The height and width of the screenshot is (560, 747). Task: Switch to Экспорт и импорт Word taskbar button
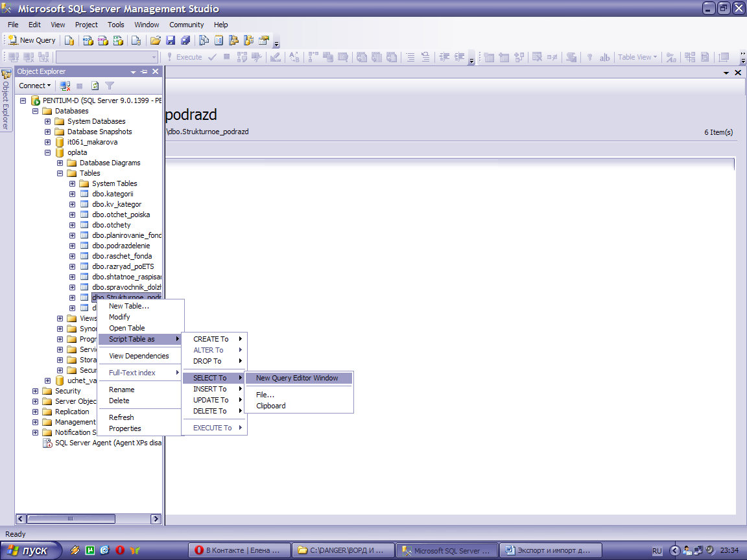click(x=551, y=550)
